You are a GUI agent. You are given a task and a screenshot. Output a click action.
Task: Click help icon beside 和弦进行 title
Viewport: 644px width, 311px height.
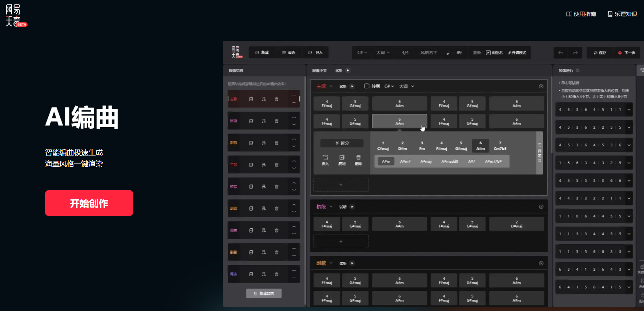point(578,70)
